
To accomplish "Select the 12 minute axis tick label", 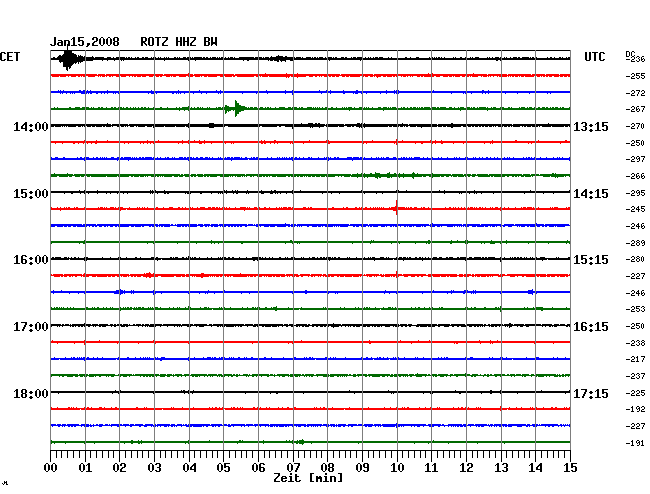I will (x=466, y=468).
